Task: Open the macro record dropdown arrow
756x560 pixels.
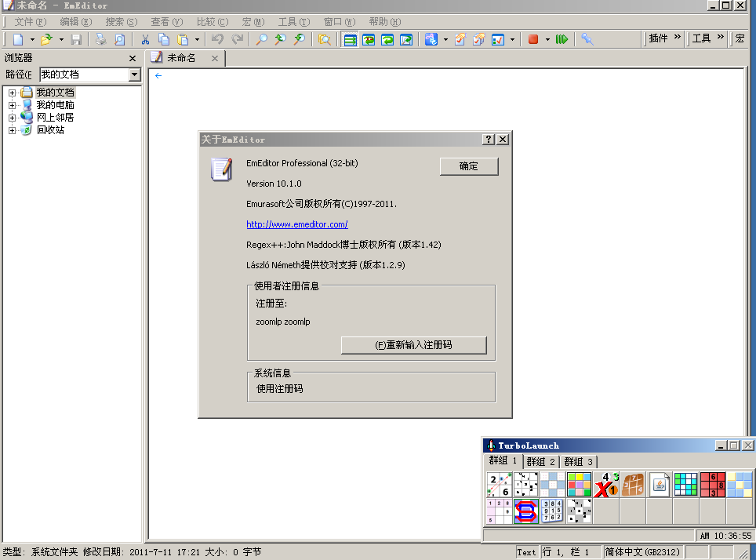Action: [547, 39]
